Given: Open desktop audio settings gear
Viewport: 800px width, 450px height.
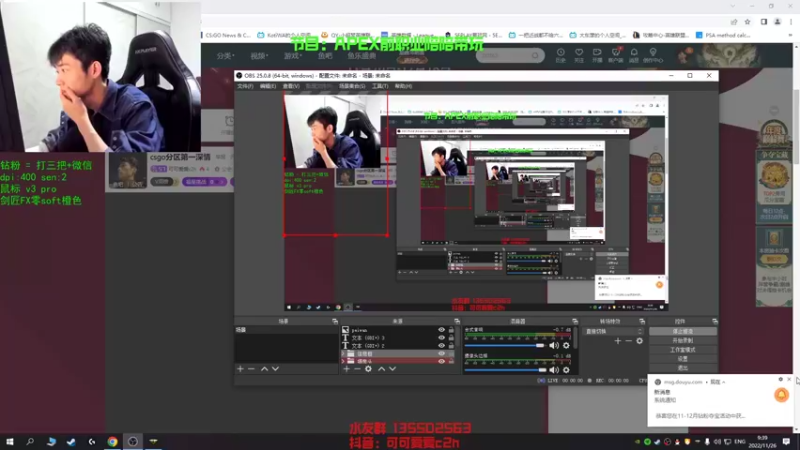Looking at the screenshot, I should coord(566,345).
